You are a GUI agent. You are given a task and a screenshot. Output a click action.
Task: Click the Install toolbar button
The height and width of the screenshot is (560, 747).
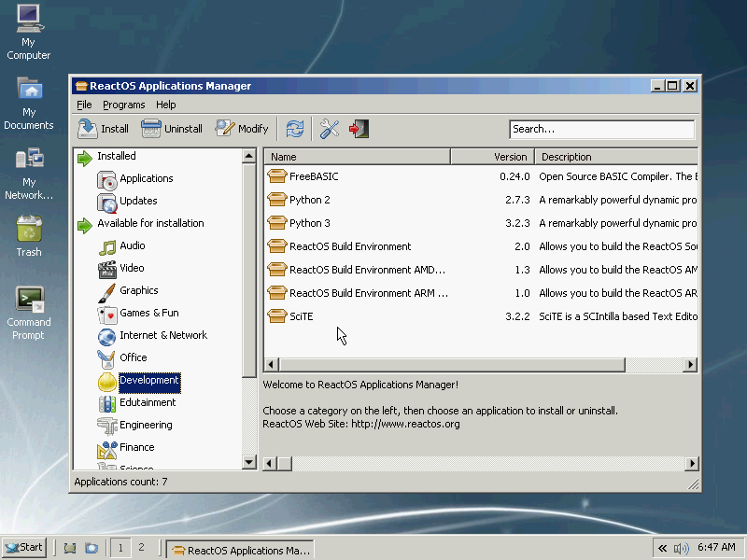(x=104, y=129)
